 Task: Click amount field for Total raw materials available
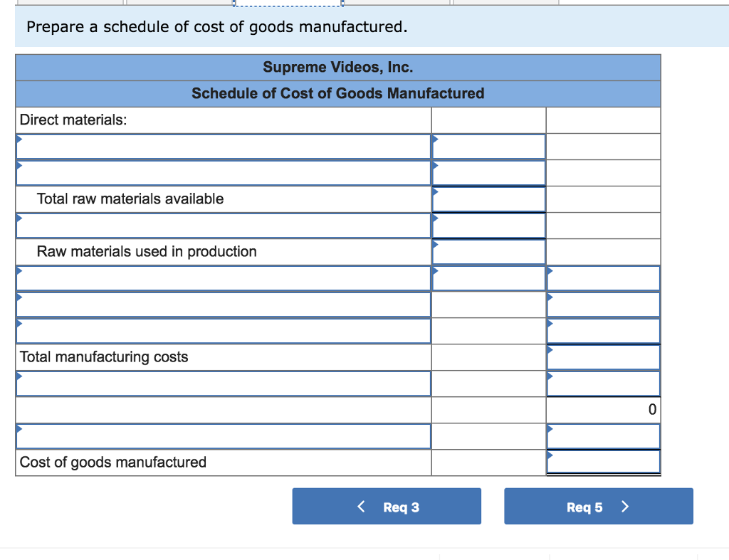coord(488,199)
